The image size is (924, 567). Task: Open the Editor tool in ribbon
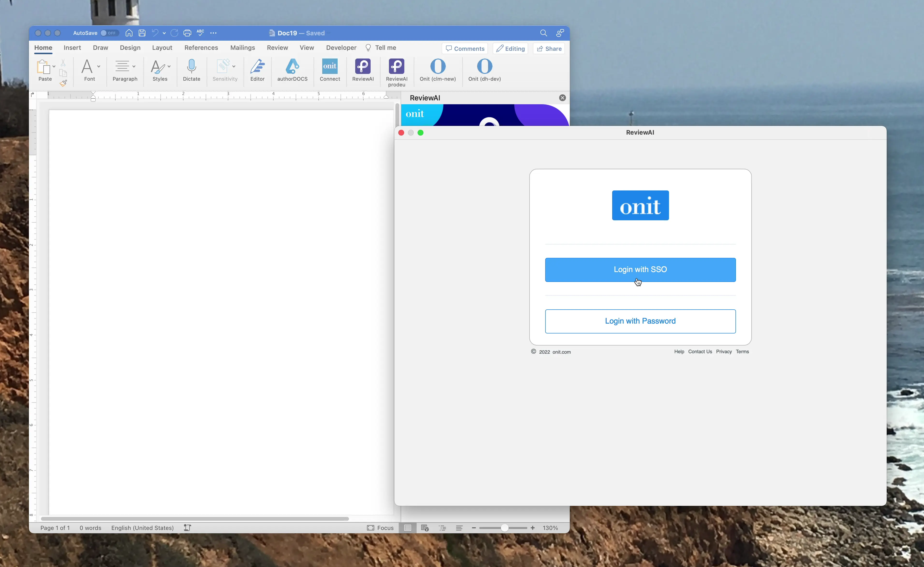257,71
